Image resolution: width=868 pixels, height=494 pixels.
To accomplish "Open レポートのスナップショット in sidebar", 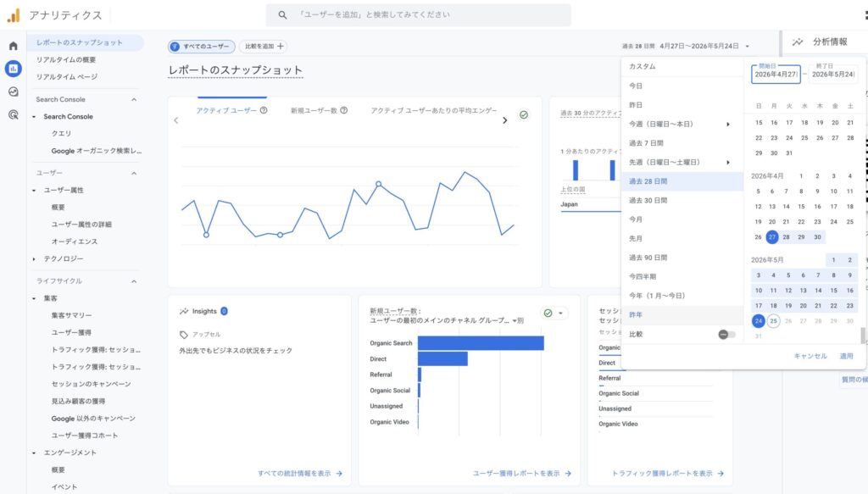I will click(x=86, y=42).
